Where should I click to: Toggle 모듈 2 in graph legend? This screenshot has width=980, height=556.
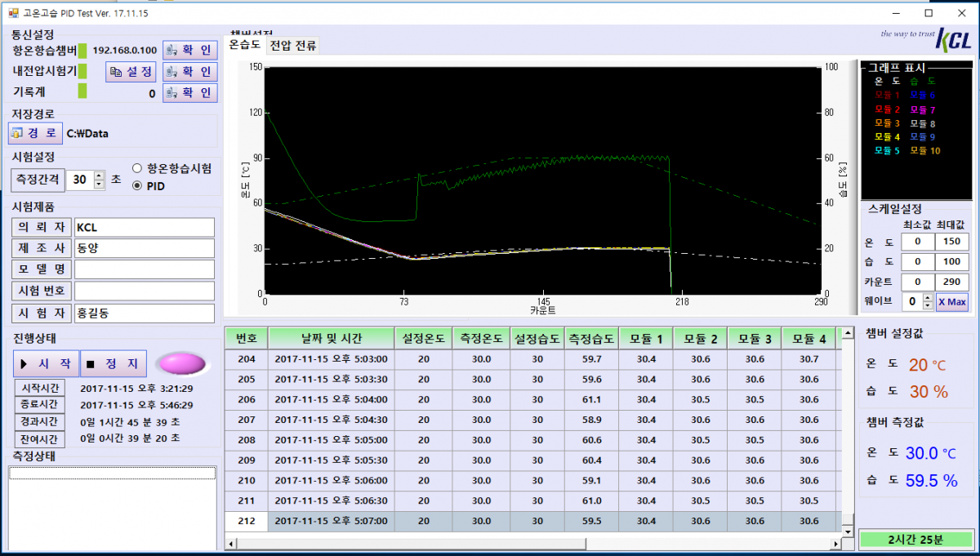click(x=887, y=109)
